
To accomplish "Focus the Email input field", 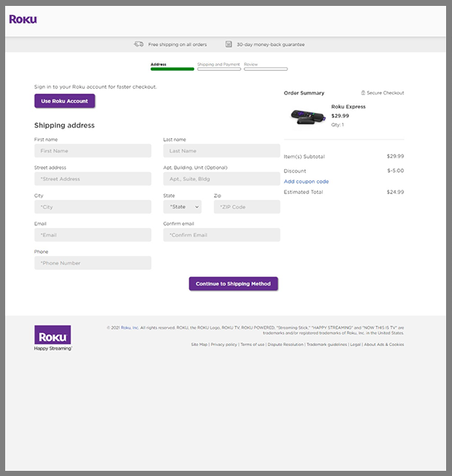I will [92, 235].
